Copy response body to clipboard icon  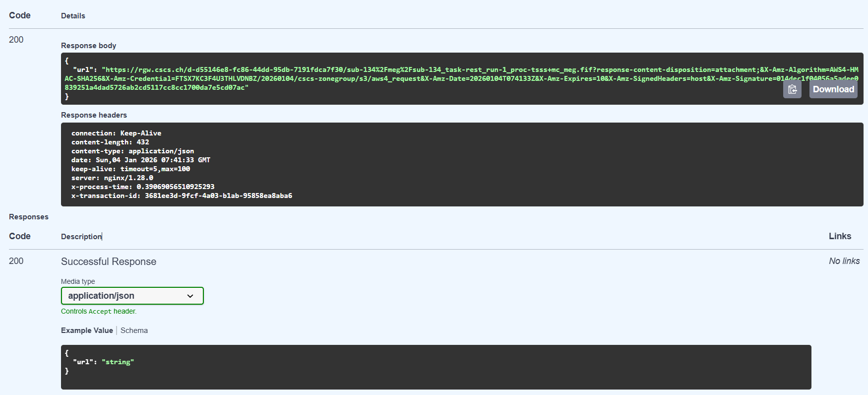(792, 89)
